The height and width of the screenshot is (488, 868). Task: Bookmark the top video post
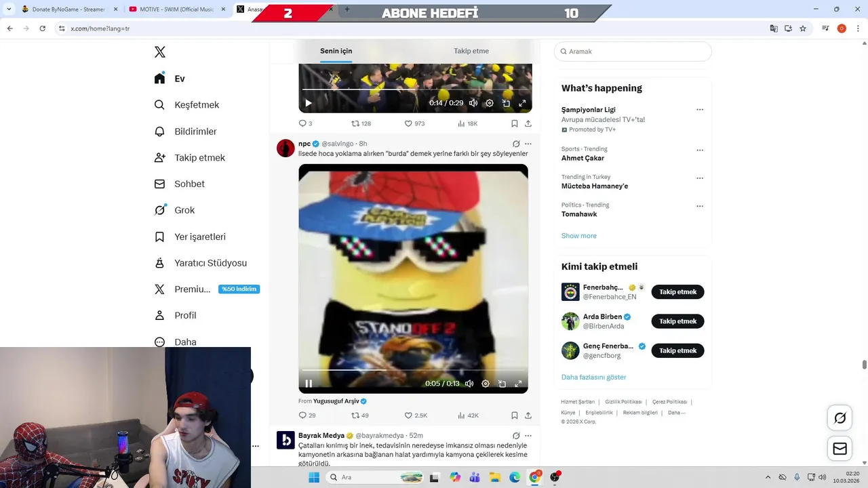[515, 123]
